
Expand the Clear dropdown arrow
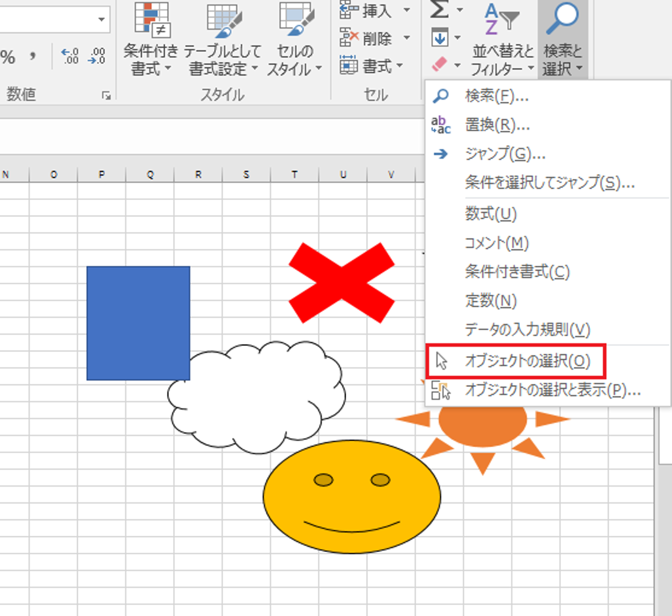pos(457,65)
